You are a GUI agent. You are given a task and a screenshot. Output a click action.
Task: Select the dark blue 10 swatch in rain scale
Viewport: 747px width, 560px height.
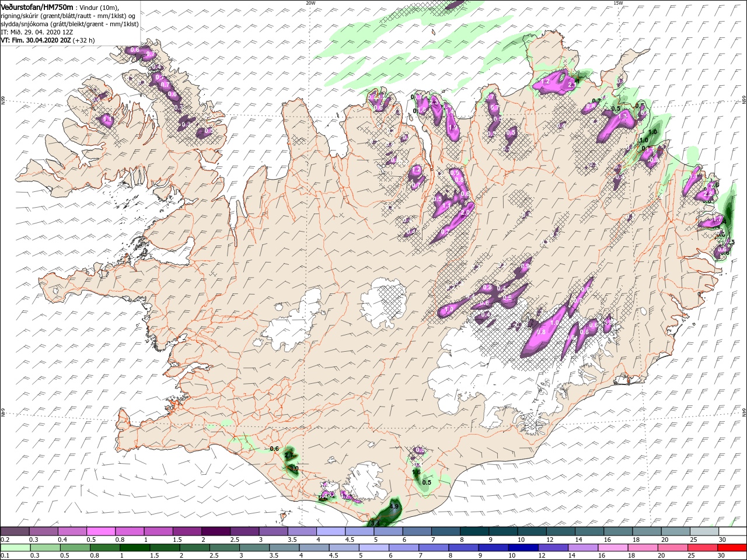523,548
